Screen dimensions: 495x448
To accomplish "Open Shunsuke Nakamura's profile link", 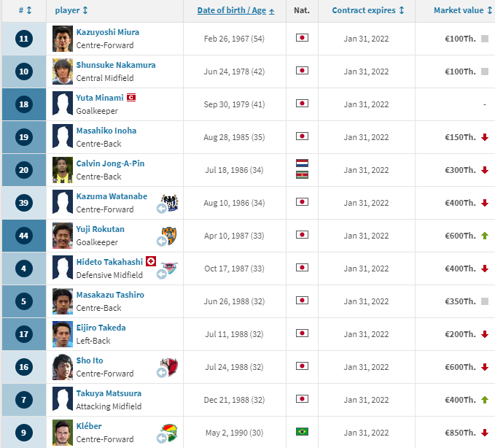I will coord(116,65).
